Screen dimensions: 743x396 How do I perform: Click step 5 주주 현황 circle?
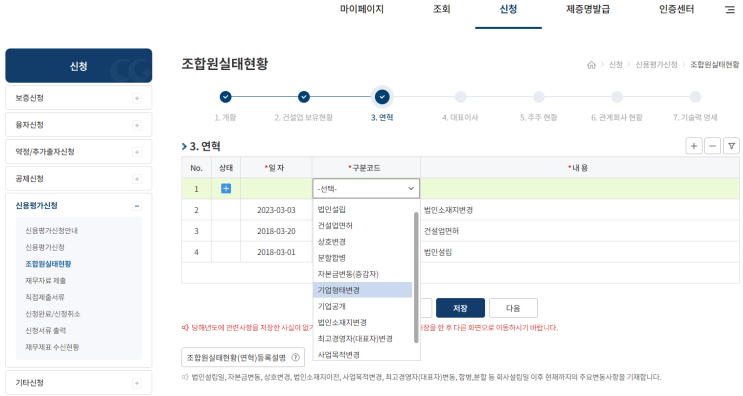tap(539, 97)
